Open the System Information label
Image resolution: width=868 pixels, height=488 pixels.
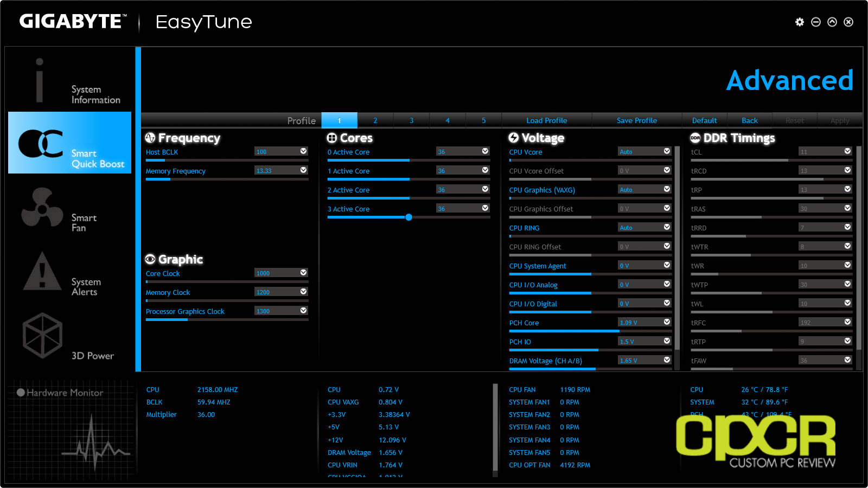95,94
